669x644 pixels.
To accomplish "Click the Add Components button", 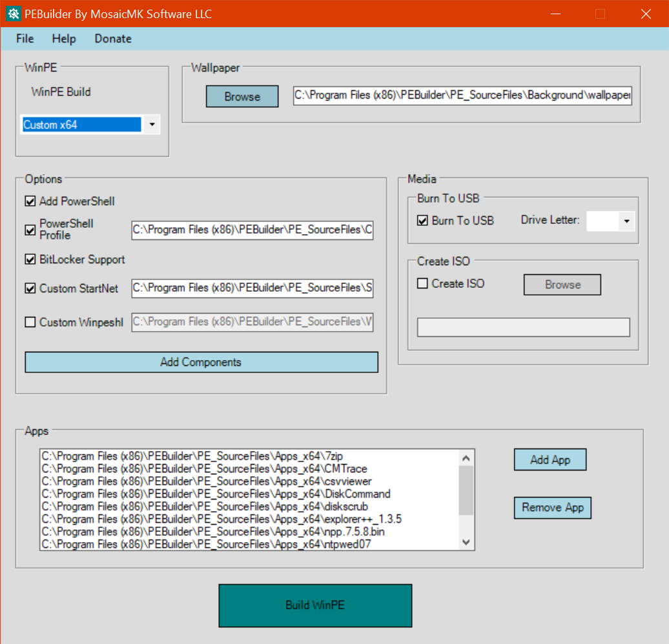I will point(201,362).
